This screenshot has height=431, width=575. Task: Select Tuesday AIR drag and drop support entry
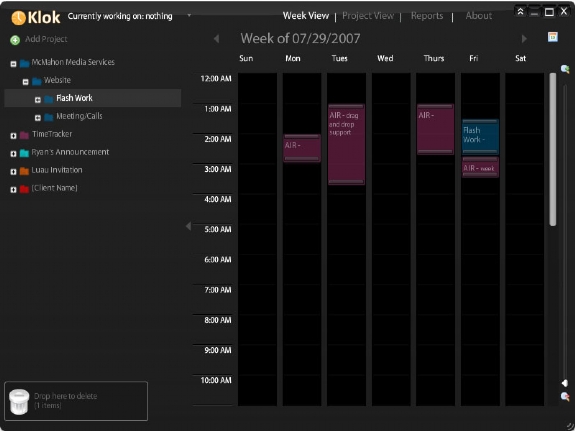coord(347,145)
